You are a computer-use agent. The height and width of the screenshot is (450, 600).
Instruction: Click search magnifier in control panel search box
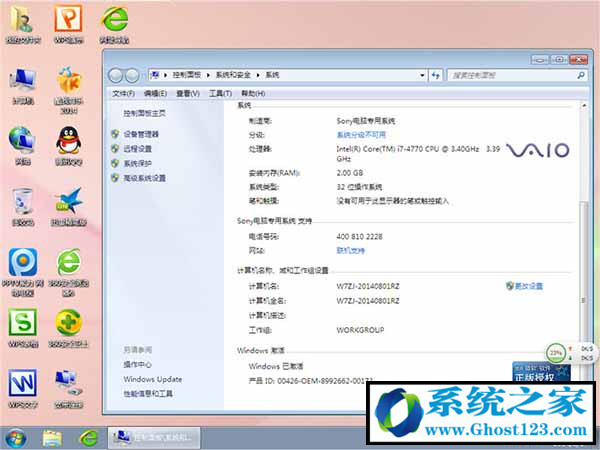(581, 75)
